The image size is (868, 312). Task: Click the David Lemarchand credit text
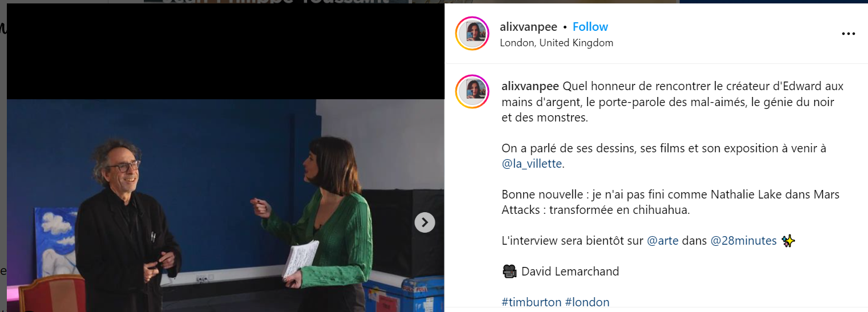click(x=570, y=272)
